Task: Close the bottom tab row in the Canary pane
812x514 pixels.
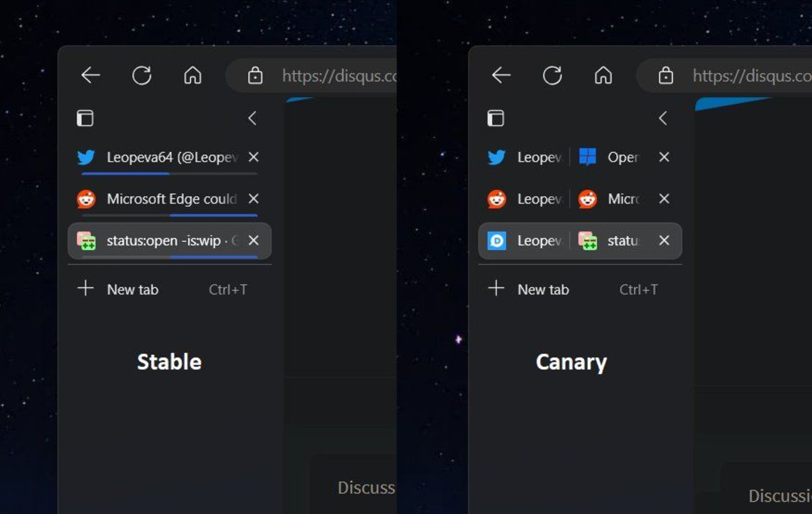Action: click(x=664, y=241)
